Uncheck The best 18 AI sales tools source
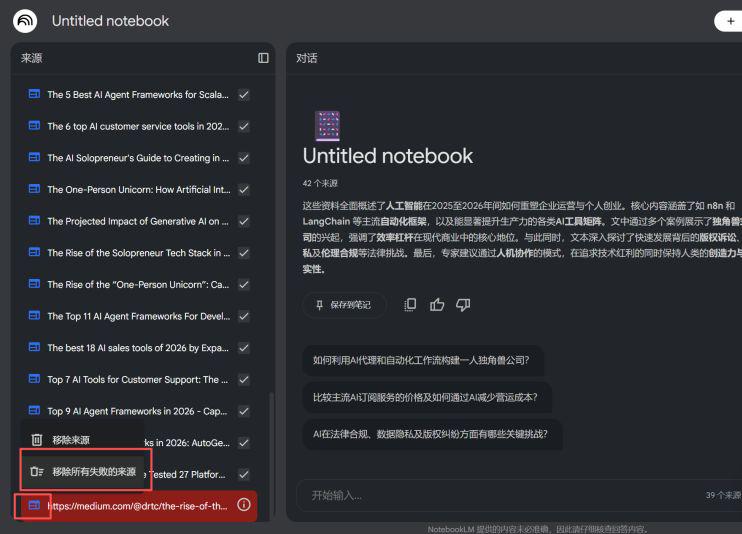742x534 pixels. 244,348
